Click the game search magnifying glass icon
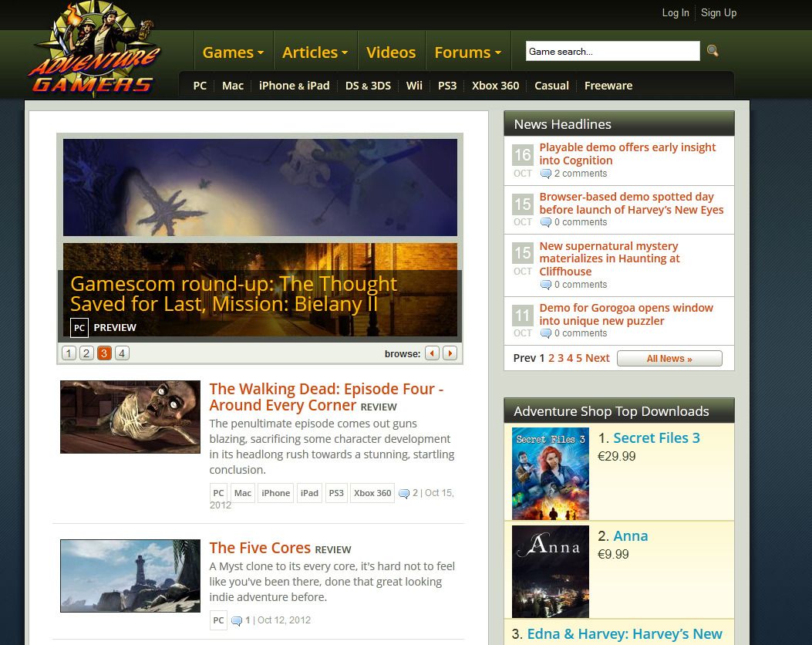Viewport: 812px width, 645px height. coord(712,51)
